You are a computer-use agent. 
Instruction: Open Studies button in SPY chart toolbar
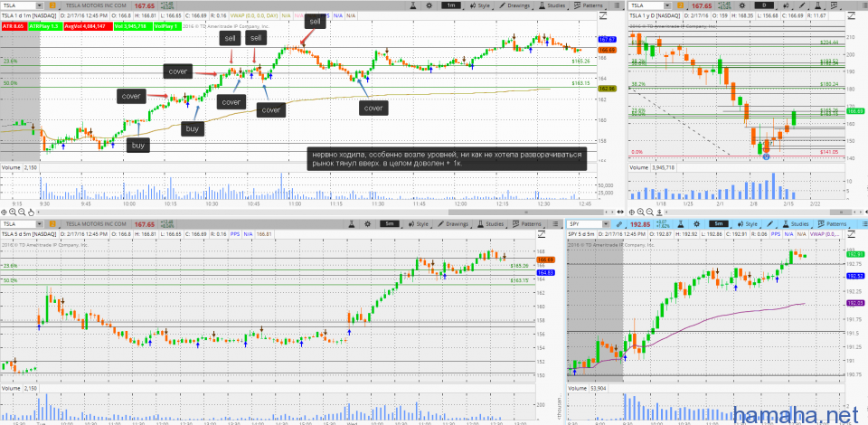[796, 224]
